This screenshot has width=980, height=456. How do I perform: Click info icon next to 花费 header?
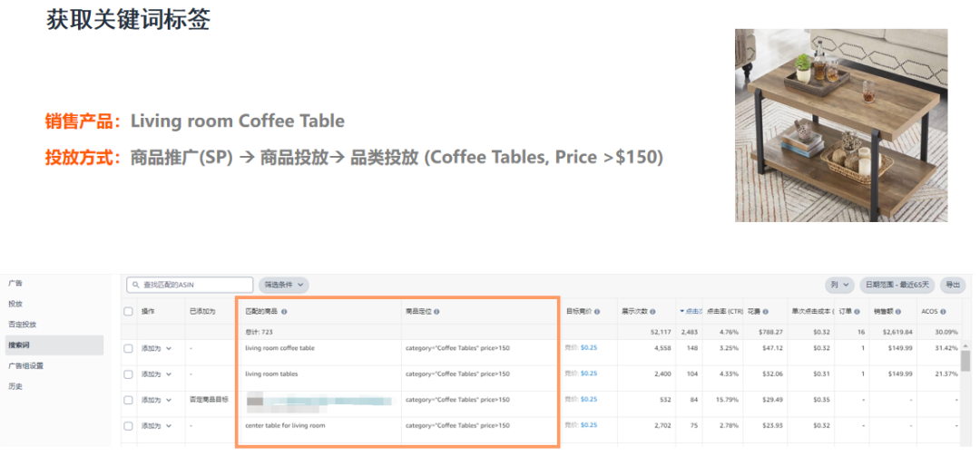click(x=765, y=311)
